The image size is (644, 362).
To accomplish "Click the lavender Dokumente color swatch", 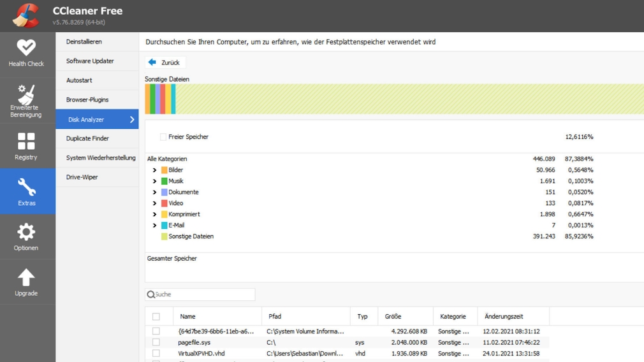I will coord(165,192).
